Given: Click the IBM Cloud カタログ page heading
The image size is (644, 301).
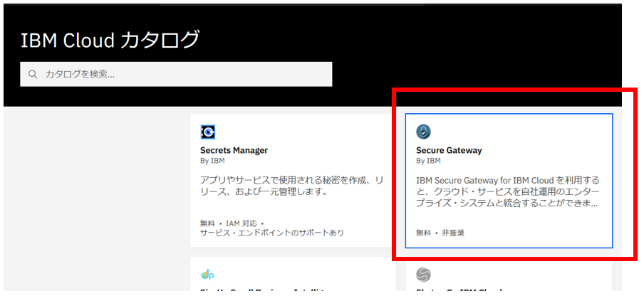Looking at the screenshot, I should (x=110, y=40).
